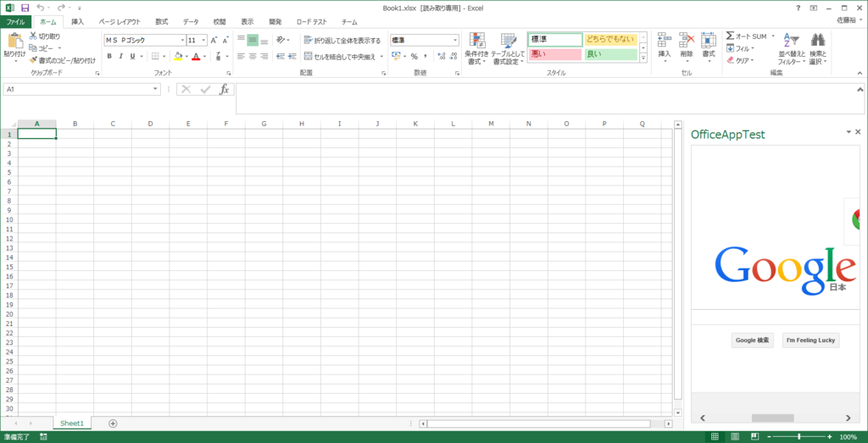Select the Sheet1 tab
The image size is (868, 443).
click(x=72, y=424)
